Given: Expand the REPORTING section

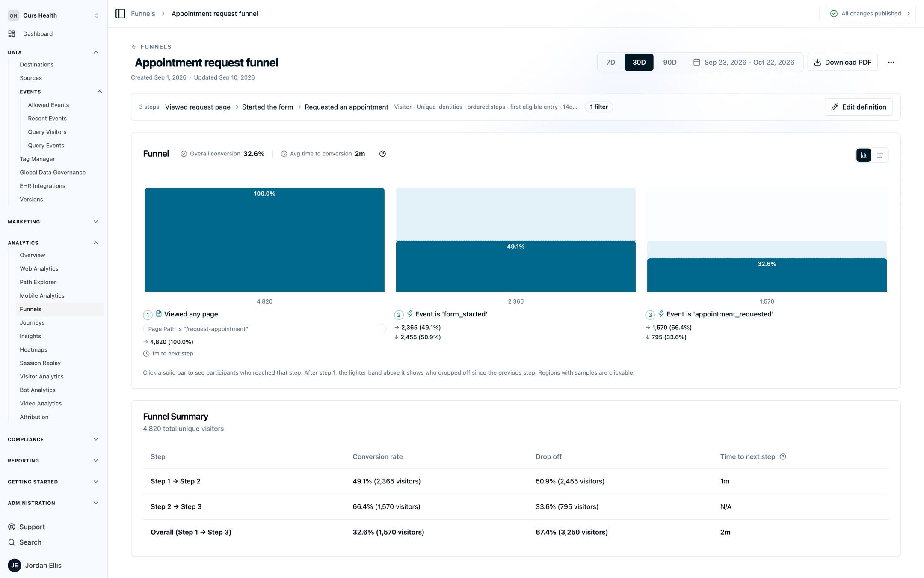Looking at the screenshot, I should (x=96, y=460).
